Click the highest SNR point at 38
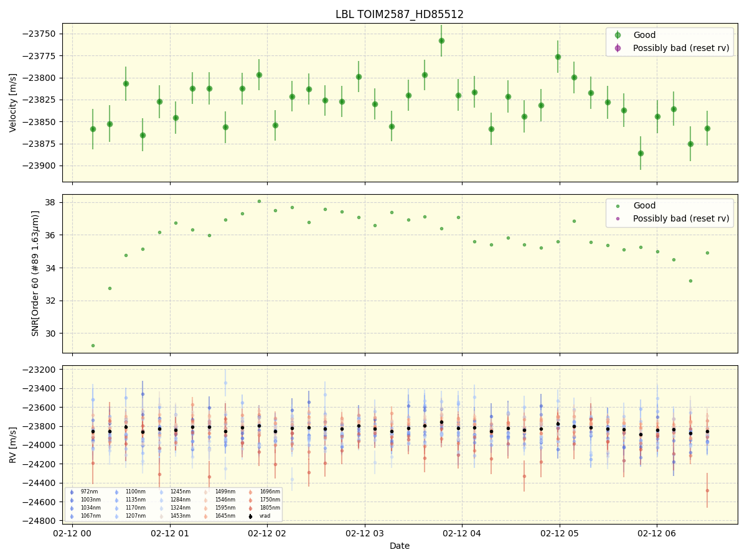Image resolution: width=747 pixels, height=560 pixels. pos(259,201)
